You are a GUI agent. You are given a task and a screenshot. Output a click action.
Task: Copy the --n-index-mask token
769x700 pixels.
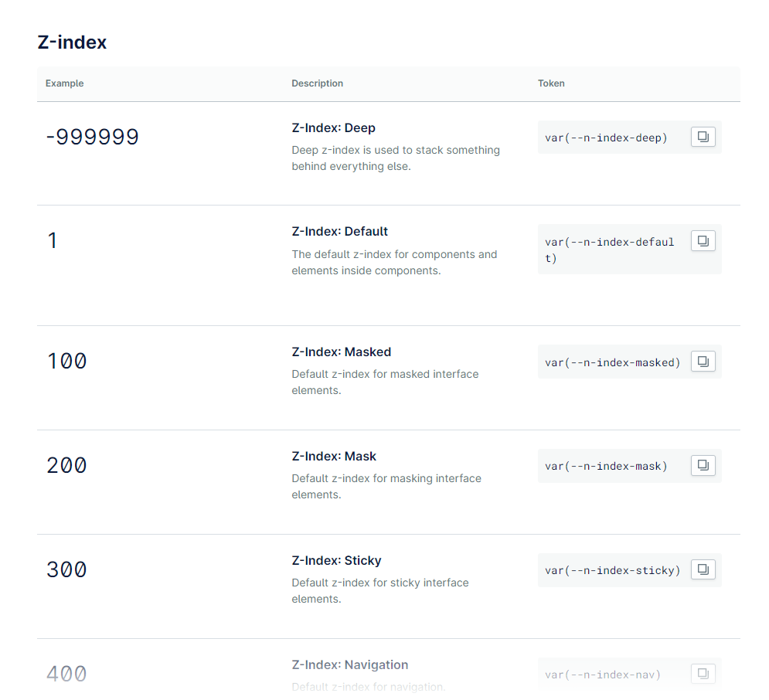pos(703,465)
